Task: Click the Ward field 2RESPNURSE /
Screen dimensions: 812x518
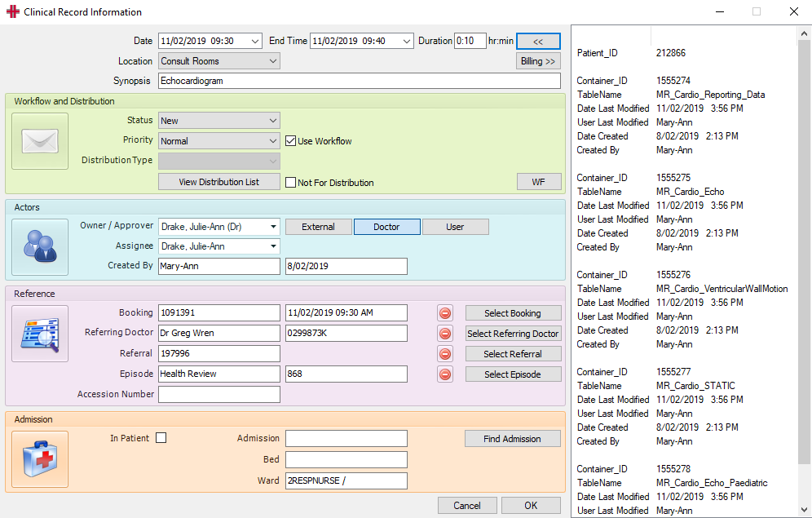Action: click(x=346, y=480)
